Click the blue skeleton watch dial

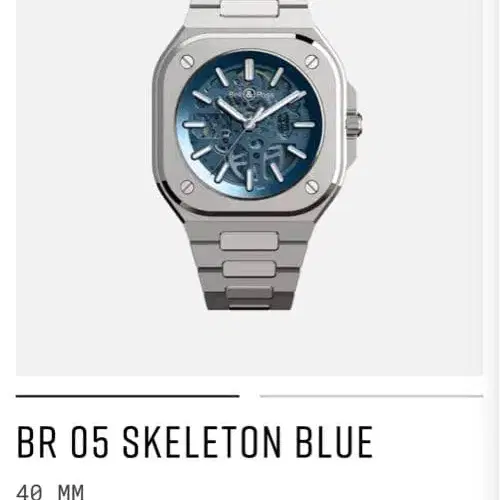tap(249, 124)
